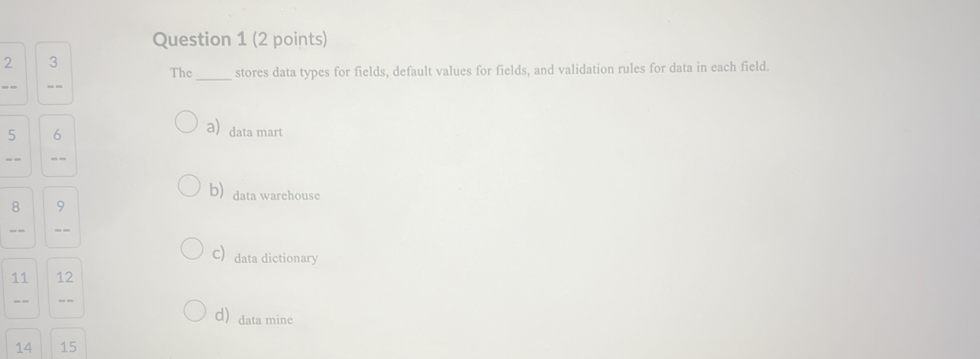Click the data dictionary answer label
The height and width of the screenshot is (359, 980).
276,258
